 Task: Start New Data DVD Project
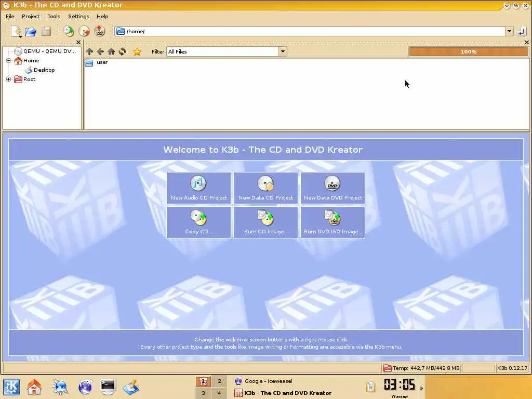333,188
